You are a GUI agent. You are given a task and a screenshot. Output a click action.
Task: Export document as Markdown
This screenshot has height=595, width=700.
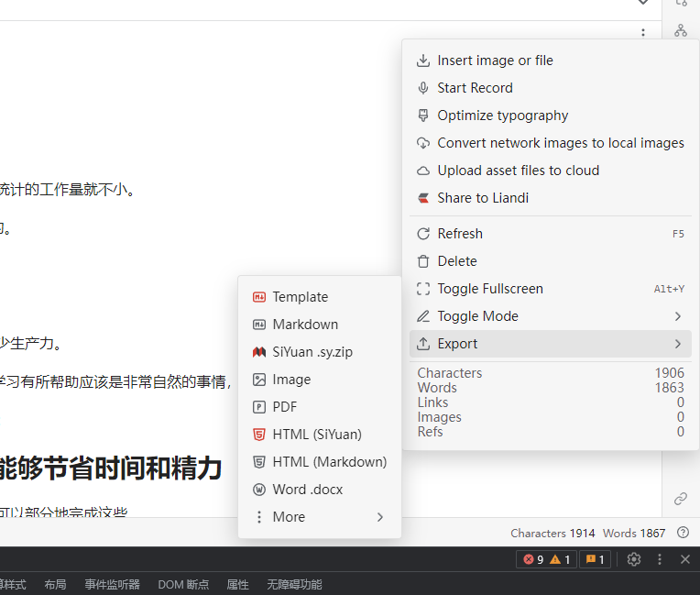coord(319,325)
